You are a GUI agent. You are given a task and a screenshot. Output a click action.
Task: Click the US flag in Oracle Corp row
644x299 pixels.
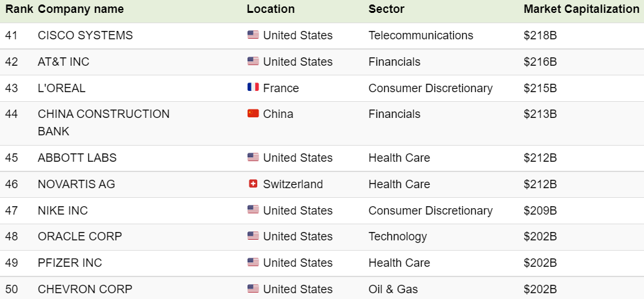point(253,236)
